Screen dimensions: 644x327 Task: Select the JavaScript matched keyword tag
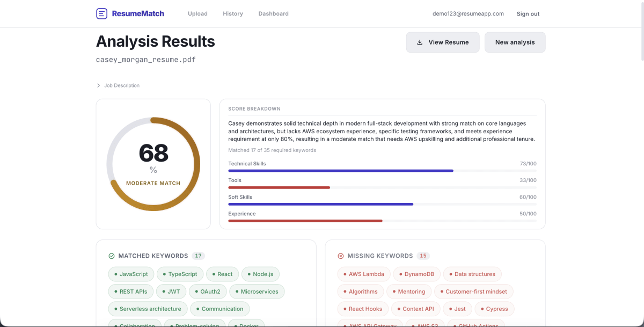click(x=131, y=274)
